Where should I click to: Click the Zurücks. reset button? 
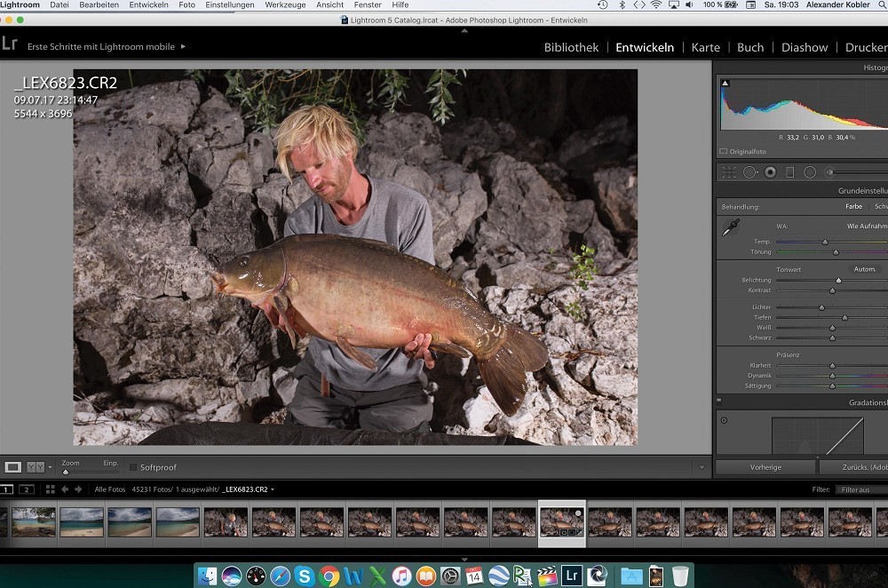pyautogui.click(x=854, y=467)
